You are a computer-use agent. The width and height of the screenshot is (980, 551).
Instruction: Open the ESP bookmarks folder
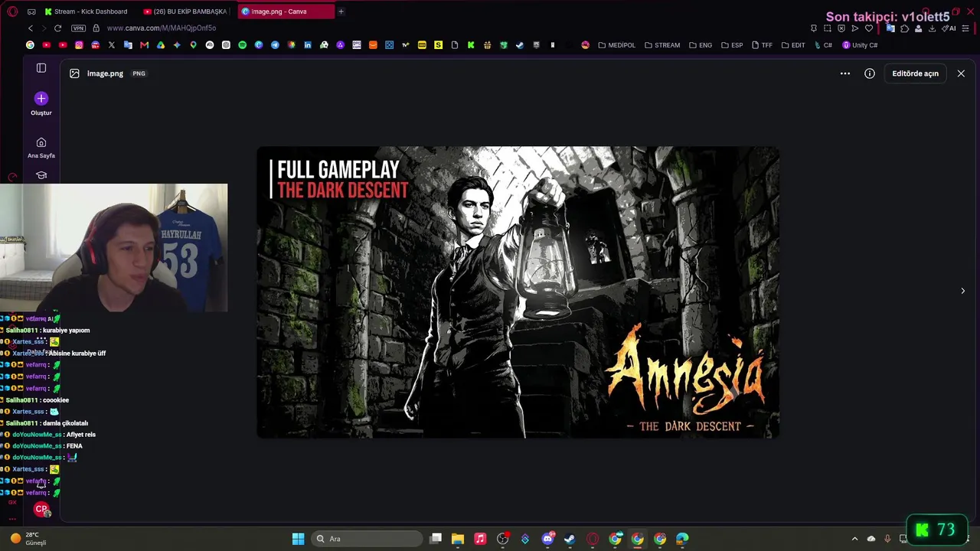[732, 45]
